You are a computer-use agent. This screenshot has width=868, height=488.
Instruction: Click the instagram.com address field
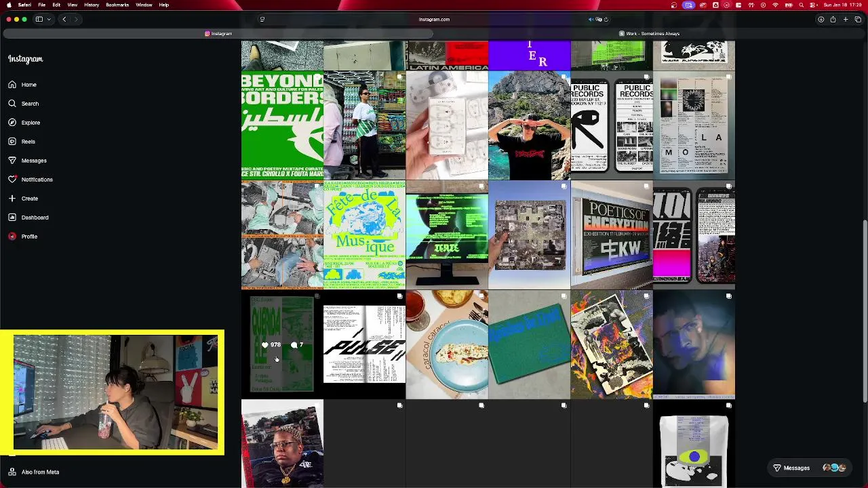click(x=434, y=19)
